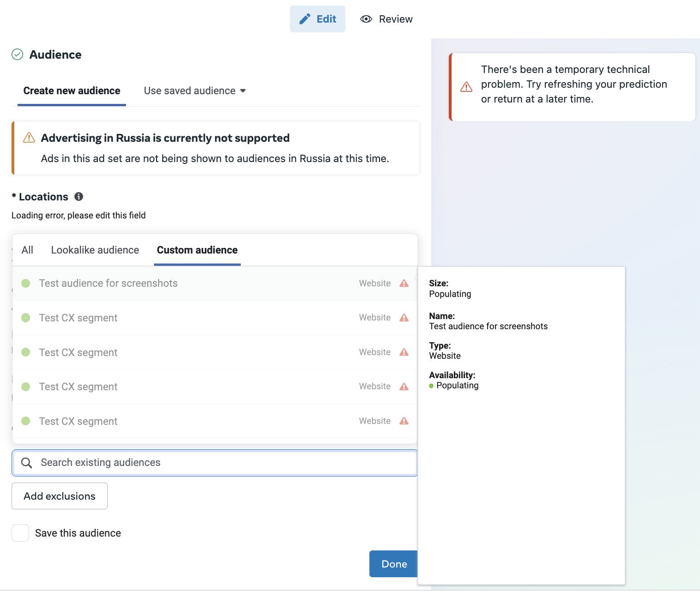Select the Lookalike audience tab
Viewport: 700px width, 592px height.
pos(95,250)
